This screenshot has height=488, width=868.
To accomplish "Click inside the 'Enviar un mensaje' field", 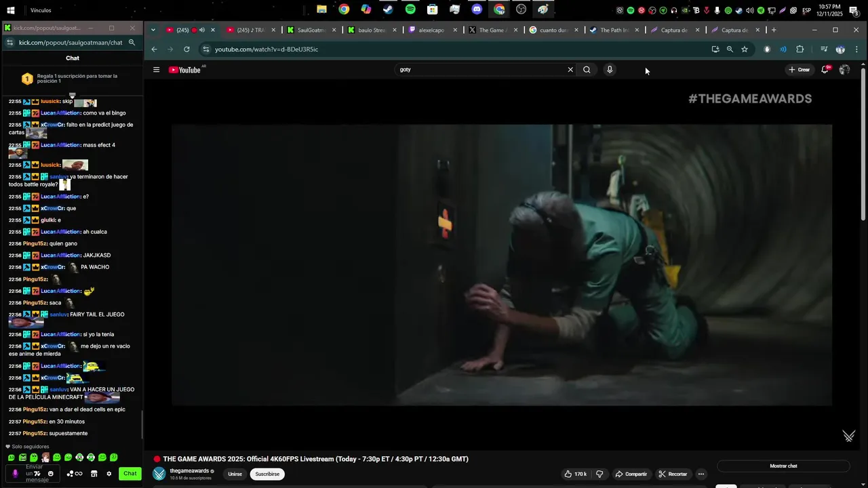I will 34,474.
